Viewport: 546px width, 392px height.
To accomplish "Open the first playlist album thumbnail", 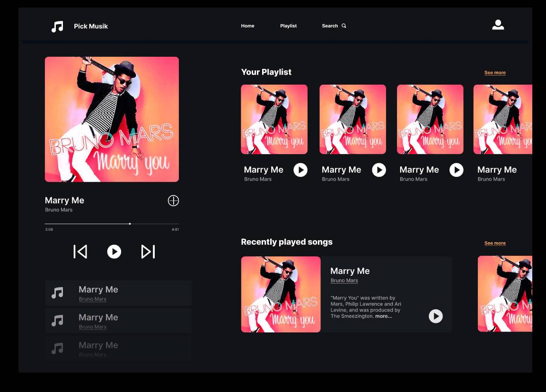I will coord(274,120).
